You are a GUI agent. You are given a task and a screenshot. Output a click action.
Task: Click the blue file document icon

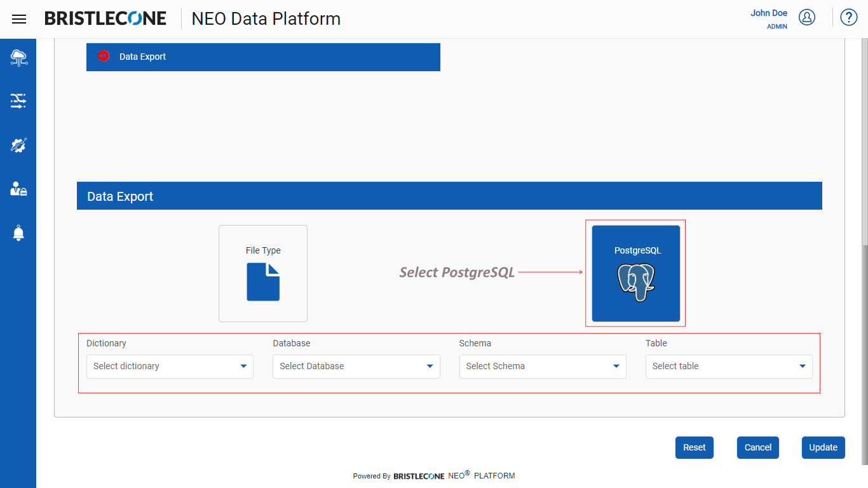[x=263, y=281]
